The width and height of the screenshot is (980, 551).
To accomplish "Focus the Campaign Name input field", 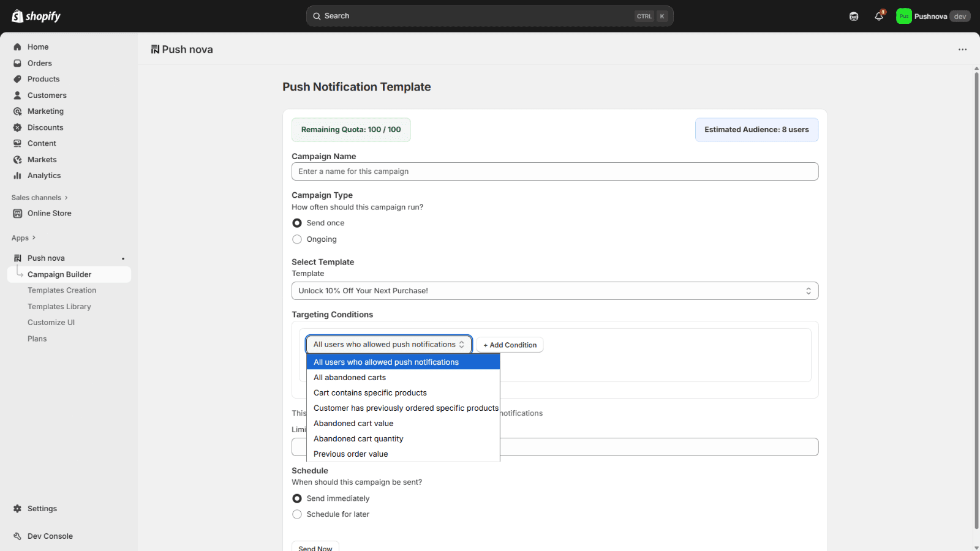I will tap(554, 171).
